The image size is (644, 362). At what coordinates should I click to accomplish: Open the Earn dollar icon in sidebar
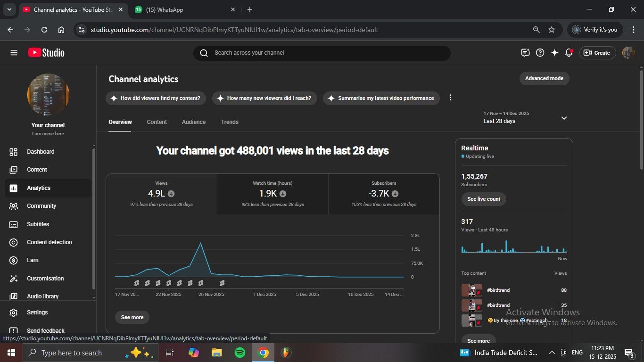pyautogui.click(x=14, y=260)
